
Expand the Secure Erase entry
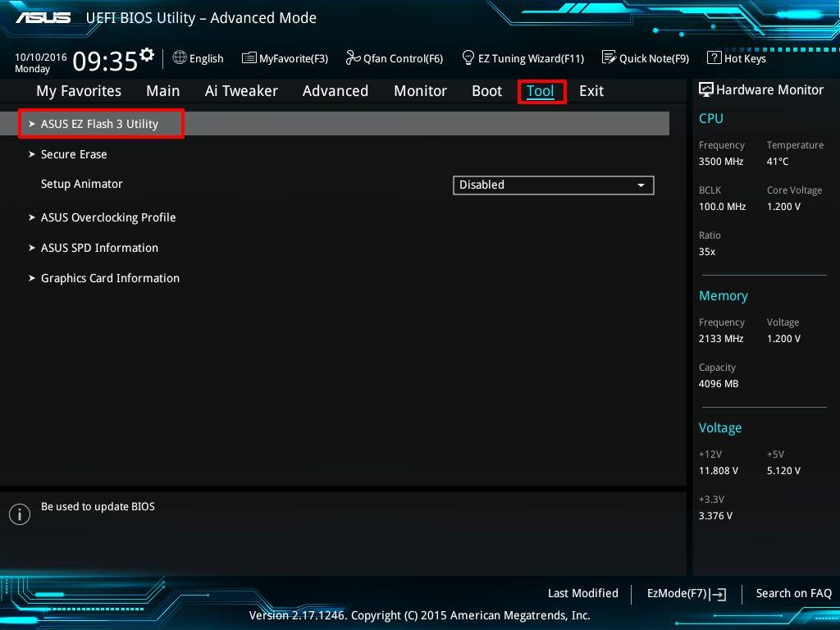click(x=74, y=154)
